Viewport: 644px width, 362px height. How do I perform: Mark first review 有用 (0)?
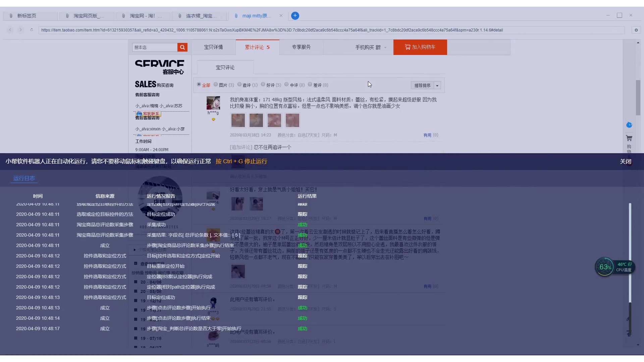pyautogui.click(x=431, y=135)
